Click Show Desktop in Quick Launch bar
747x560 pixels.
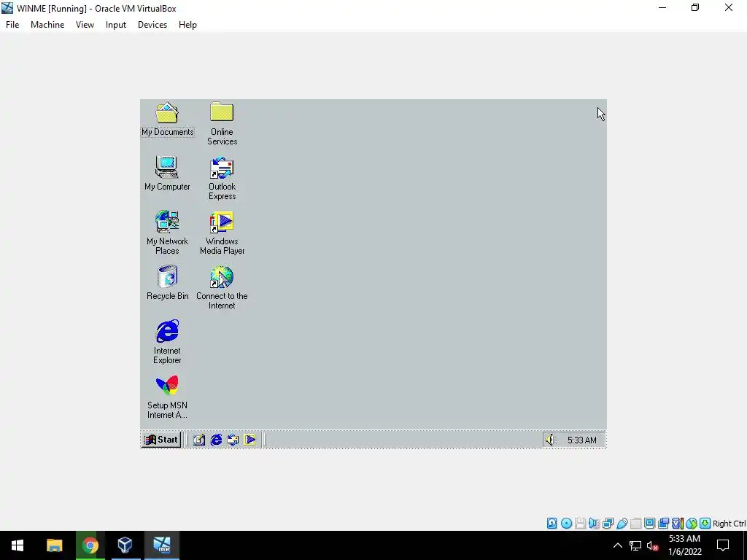(199, 440)
